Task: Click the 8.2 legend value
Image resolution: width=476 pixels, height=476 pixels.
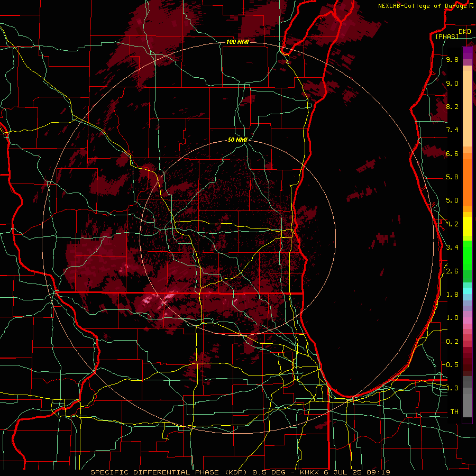Action: click(x=452, y=106)
